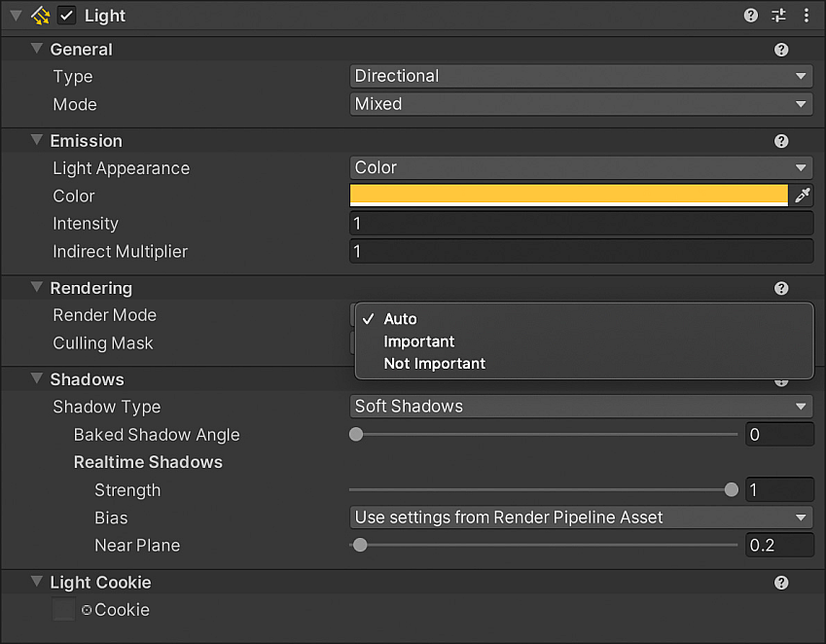Click the Strength slider handle
Viewport: 826px width, 644px height.
(732, 490)
